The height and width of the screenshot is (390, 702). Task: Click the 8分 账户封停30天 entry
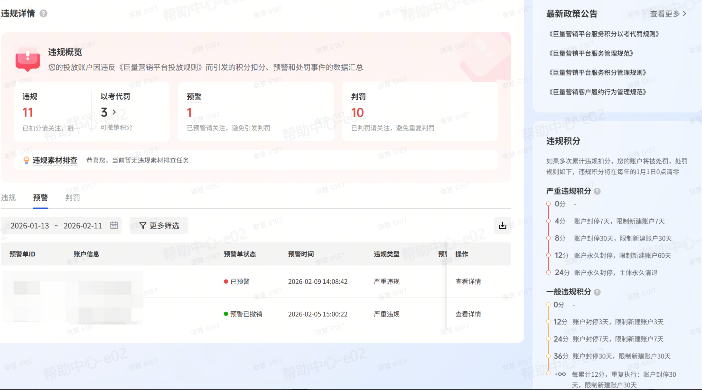(613, 238)
